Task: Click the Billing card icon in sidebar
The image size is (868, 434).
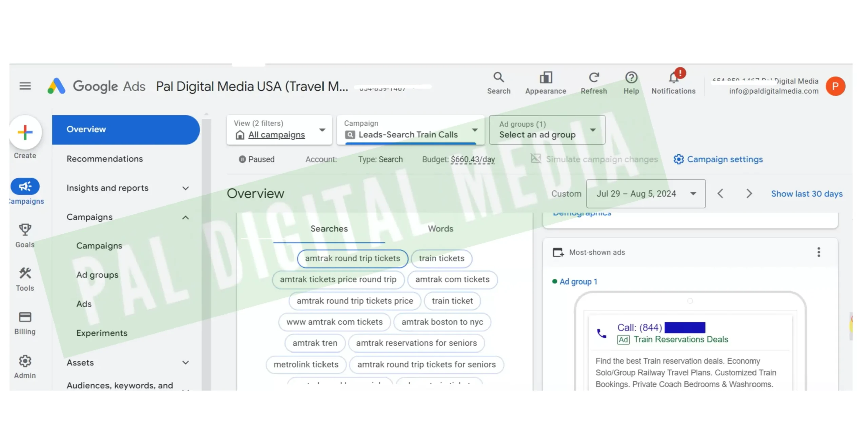Action: 25,317
